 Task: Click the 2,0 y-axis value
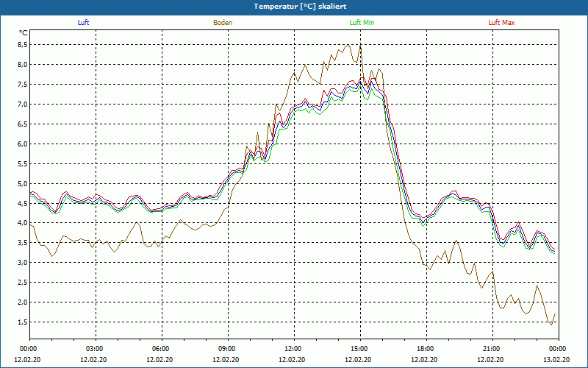pyautogui.click(x=23, y=302)
